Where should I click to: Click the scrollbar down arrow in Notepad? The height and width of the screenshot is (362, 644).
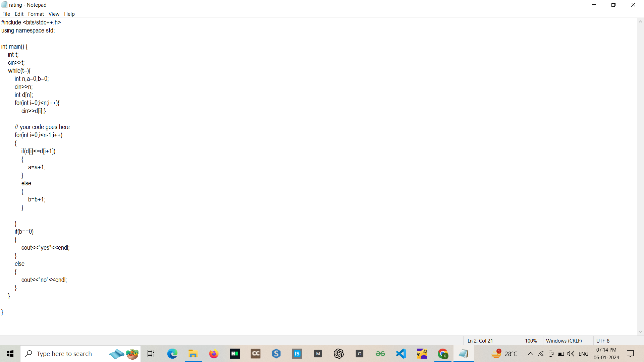tap(640, 332)
